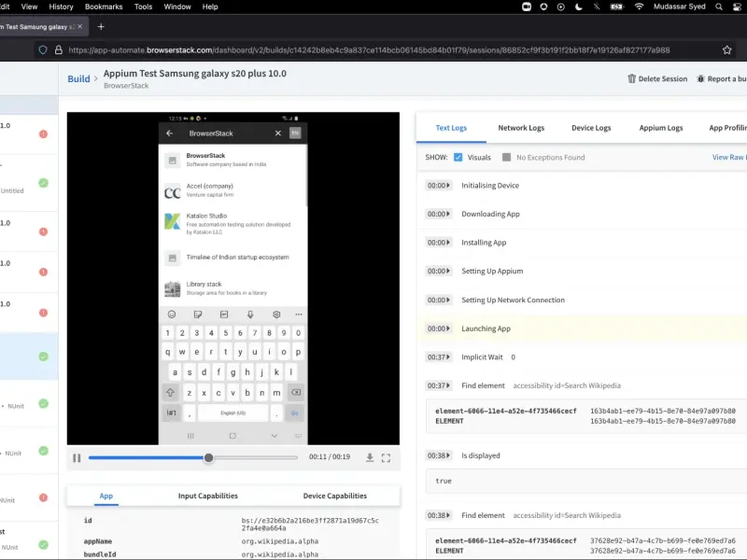Jump video to Setting Up Appium timestamp

tap(438, 271)
